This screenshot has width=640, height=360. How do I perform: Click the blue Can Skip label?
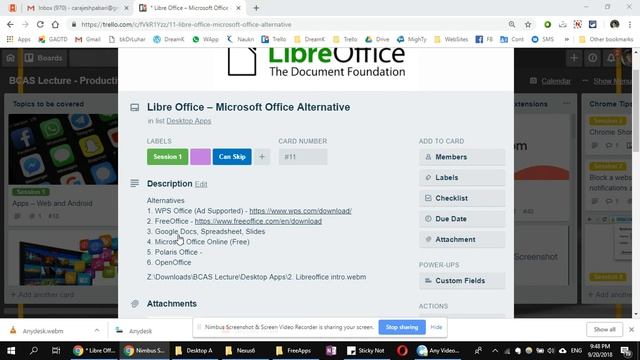pos(232,157)
